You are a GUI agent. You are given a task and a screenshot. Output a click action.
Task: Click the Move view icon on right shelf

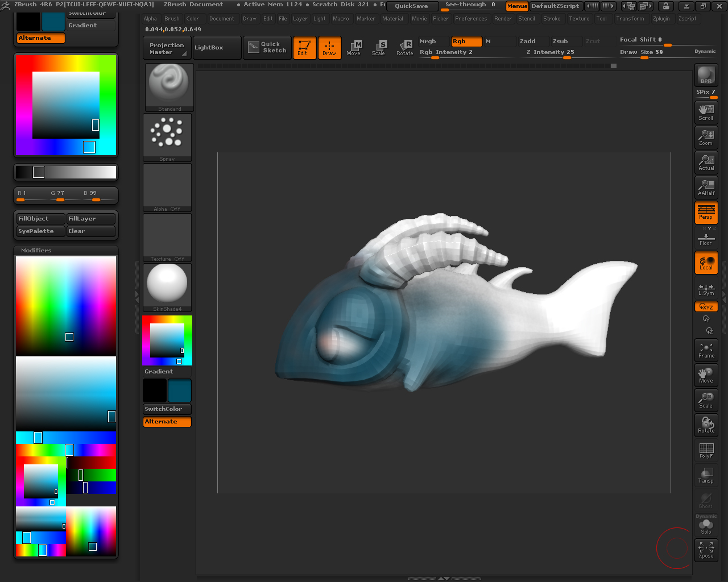pyautogui.click(x=706, y=375)
